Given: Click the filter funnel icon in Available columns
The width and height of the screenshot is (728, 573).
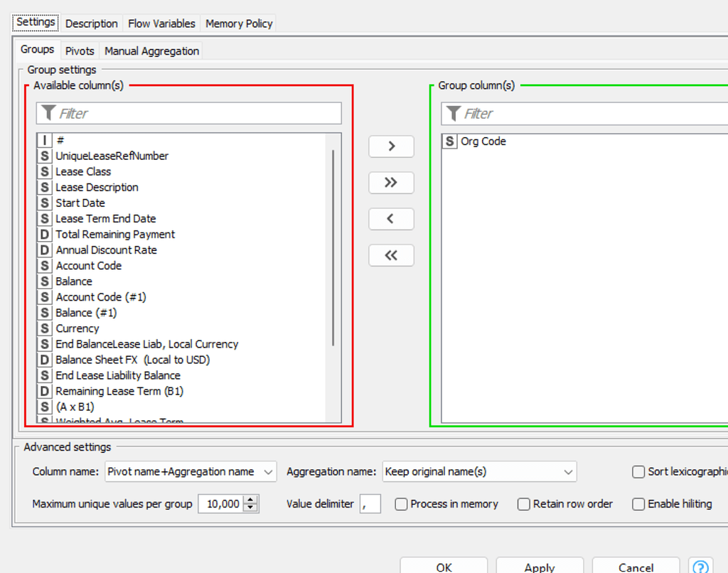Looking at the screenshot, I should click(x=48, y=113).
